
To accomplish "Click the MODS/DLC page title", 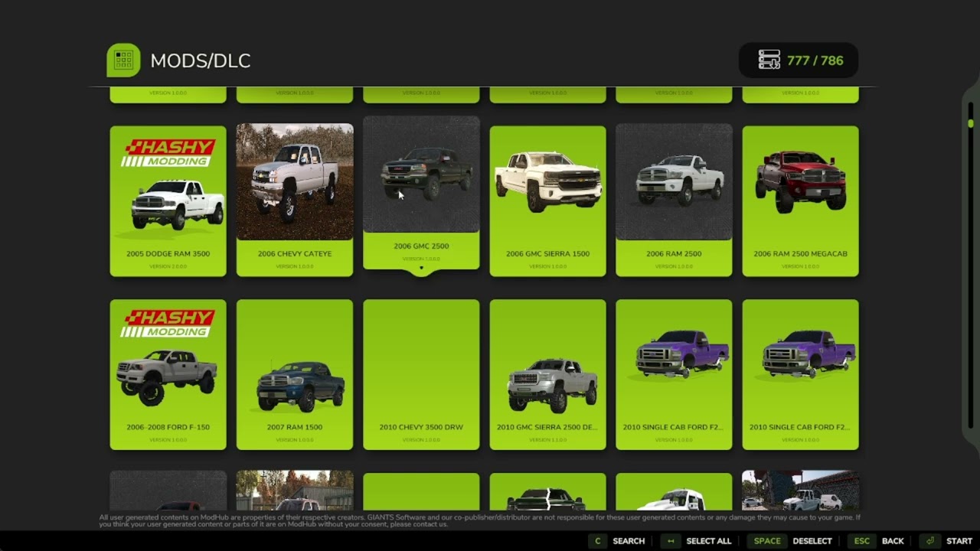I will pos(201,61).
